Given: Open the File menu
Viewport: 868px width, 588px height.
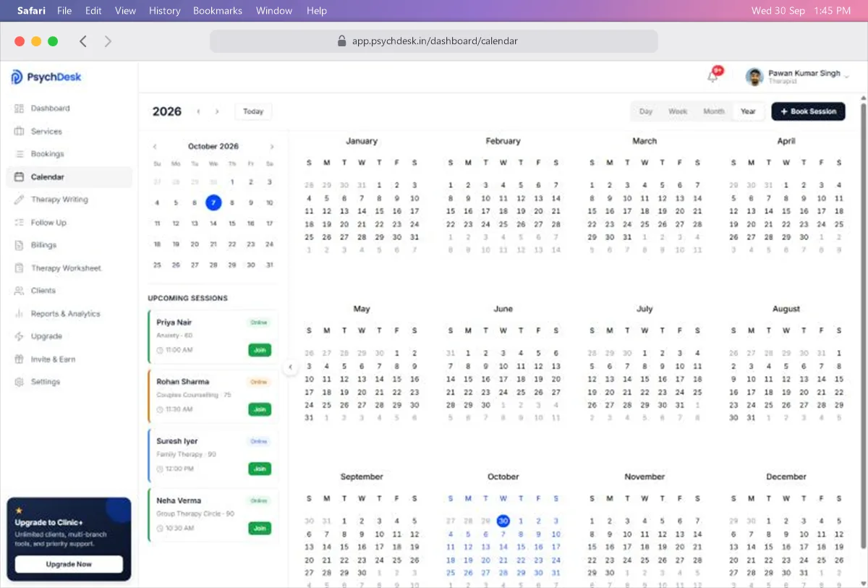Looking at the screenshot, I should click(64, 11).
